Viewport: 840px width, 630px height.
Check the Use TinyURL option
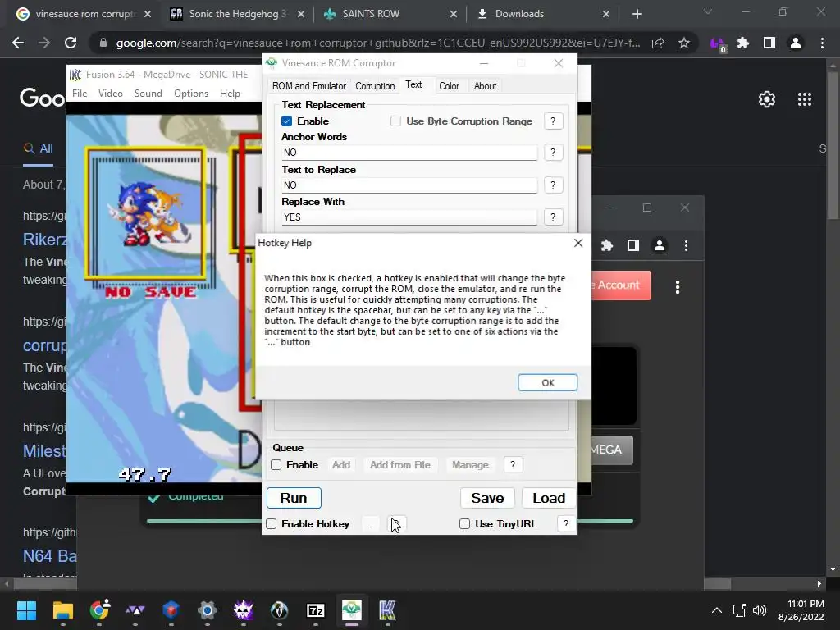click(464, 524)
